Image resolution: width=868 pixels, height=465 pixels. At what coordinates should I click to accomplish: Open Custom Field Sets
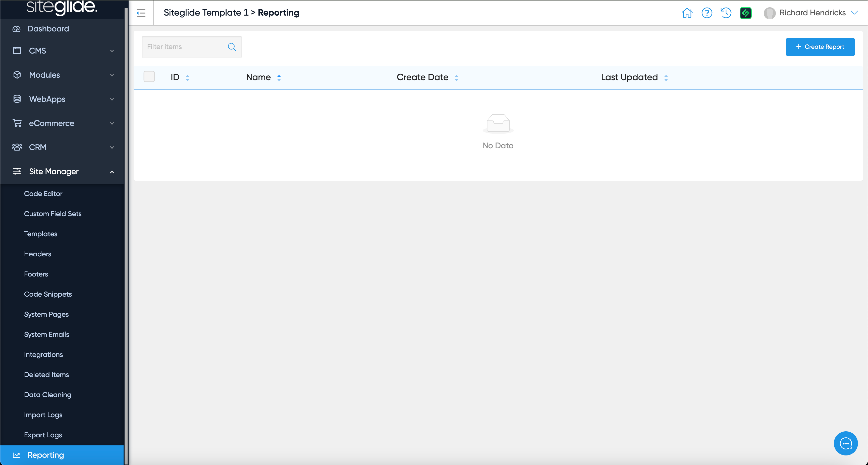(x=52, y=214)
